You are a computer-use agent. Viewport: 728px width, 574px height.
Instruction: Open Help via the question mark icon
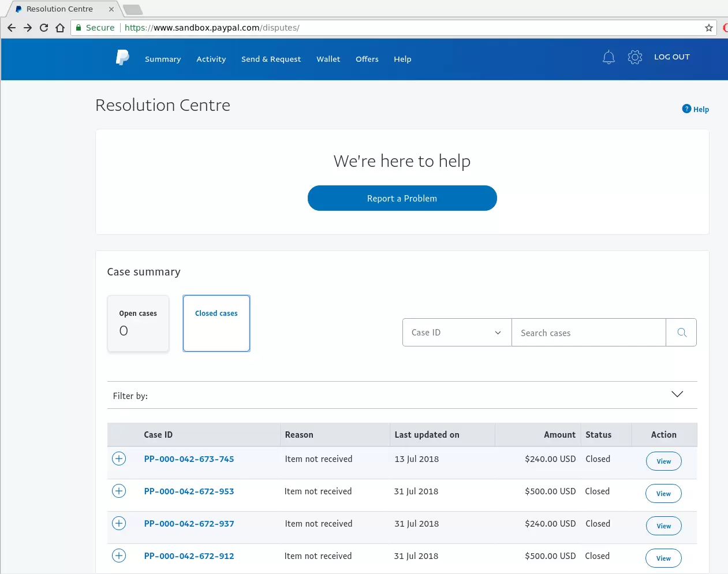pyautogui.click(x=686, y=109)
